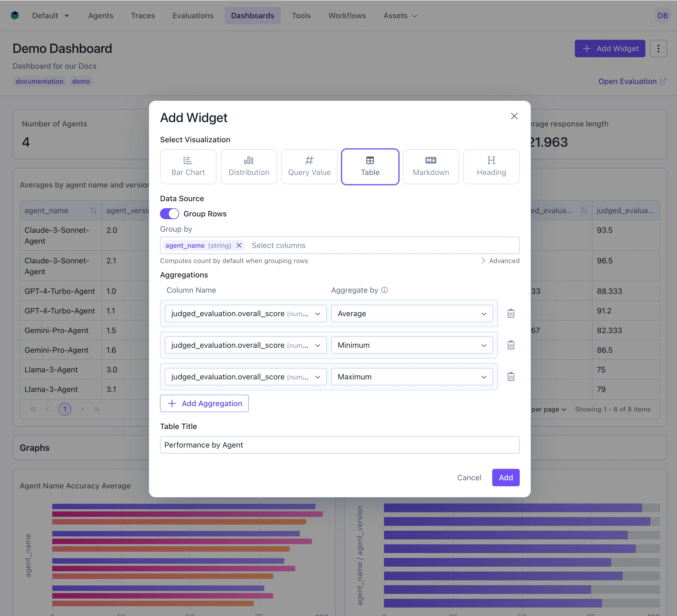Open the Evaluations menu item
The height and width of the screenshot is (616, 677).
point(193,16)
